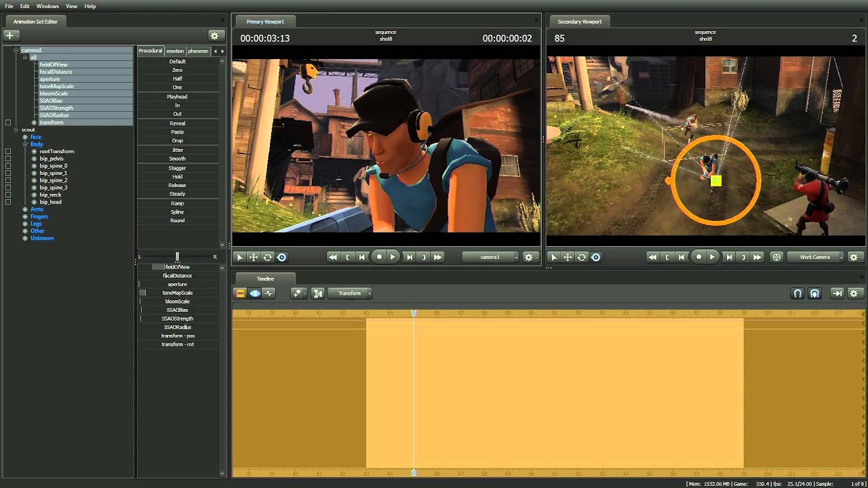868x488 pixels.
Task: Activate the screen tool in Secondary Viewport
Action: (x=596, y=258)
